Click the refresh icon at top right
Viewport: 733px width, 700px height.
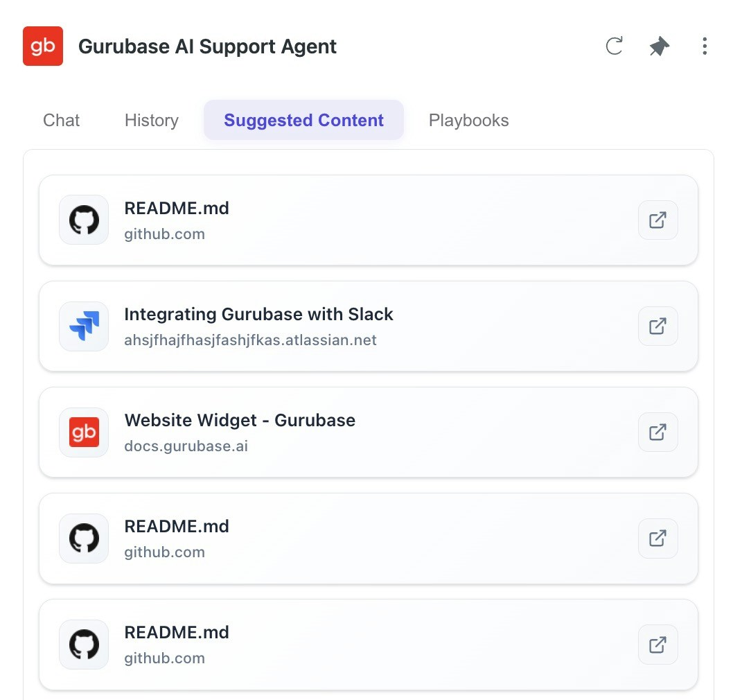click(x=614, y=46)
